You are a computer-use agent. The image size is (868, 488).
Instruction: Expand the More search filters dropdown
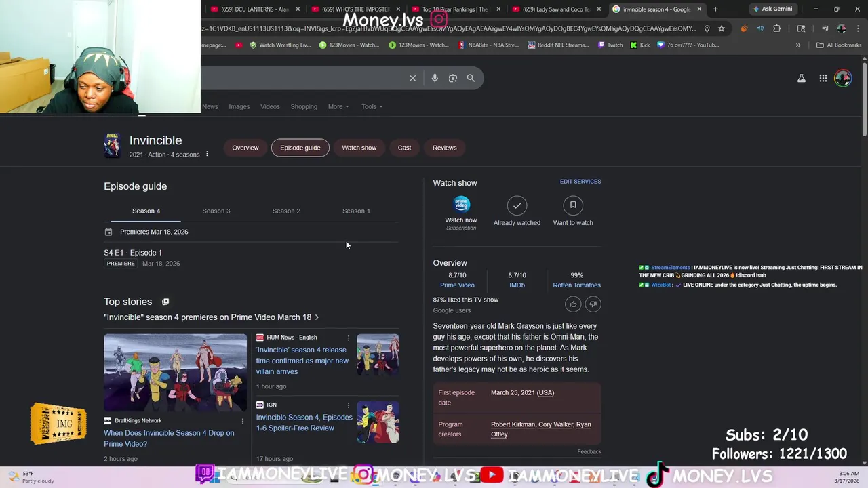click(338, 106)
